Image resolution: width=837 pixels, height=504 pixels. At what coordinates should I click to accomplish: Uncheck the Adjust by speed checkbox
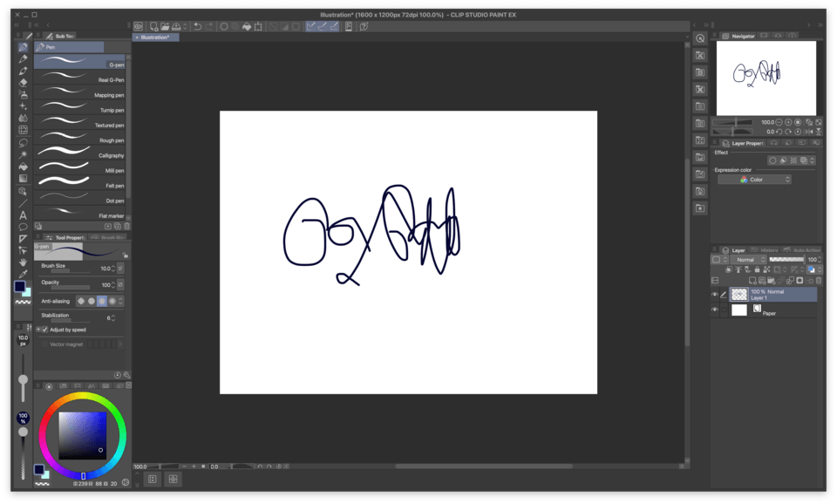[44, 330]
